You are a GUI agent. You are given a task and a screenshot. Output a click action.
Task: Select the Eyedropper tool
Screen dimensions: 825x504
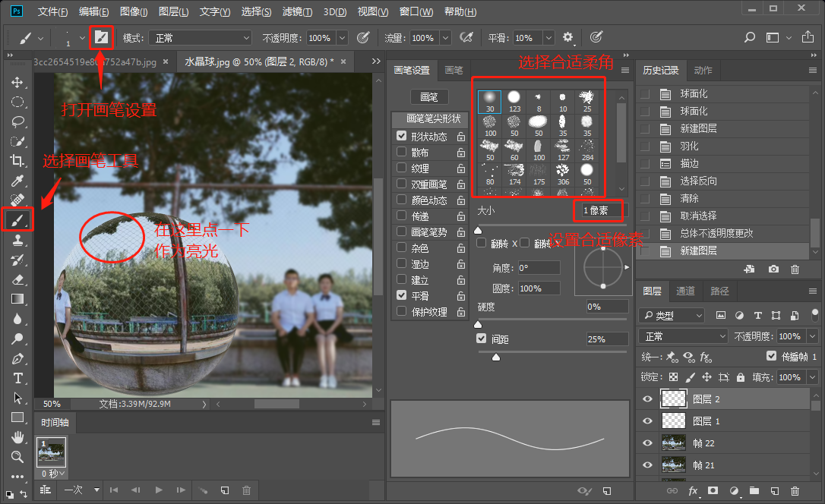tap(17, 181)
